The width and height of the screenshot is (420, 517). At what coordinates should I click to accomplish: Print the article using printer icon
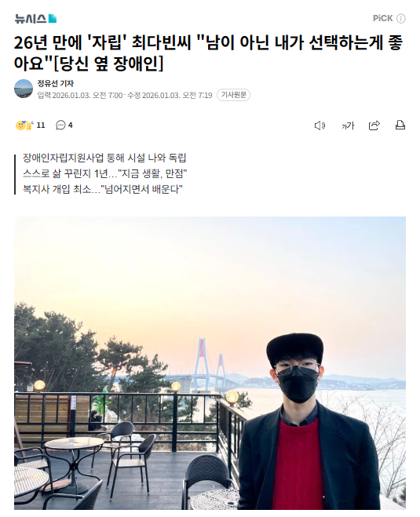(400, 126)
